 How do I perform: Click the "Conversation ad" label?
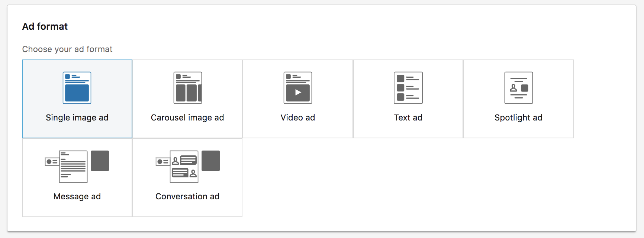(x=187, y=196)
